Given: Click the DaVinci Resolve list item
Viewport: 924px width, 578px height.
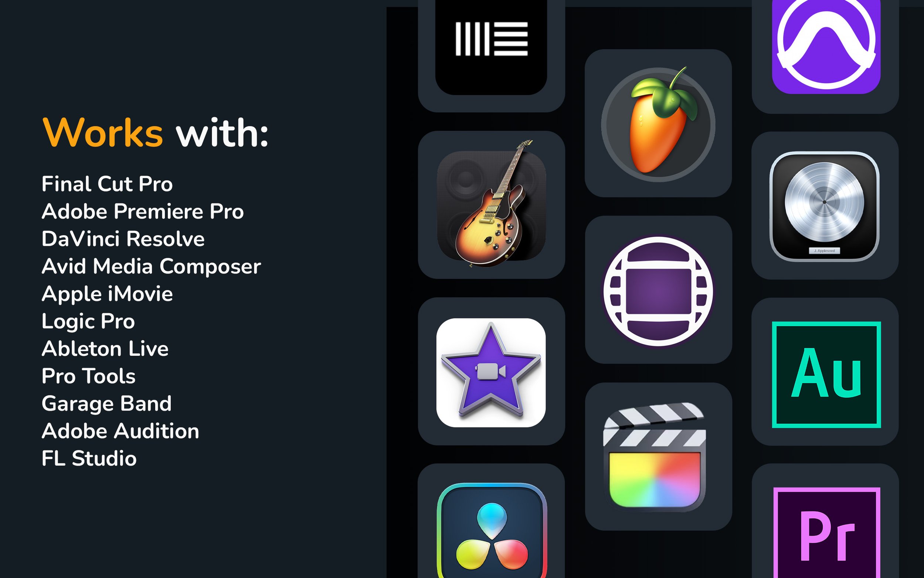Looking at the screenshot, I should click(123, 239).
